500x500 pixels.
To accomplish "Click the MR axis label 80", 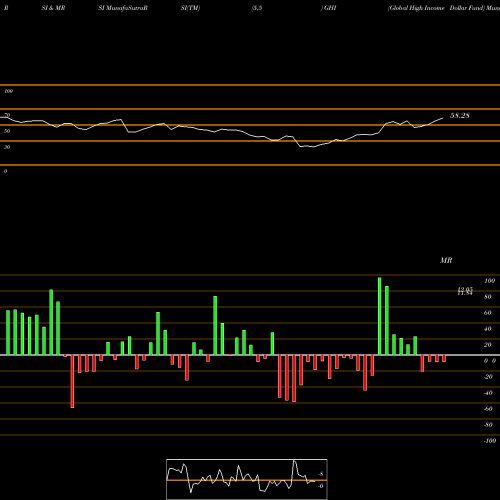I will 488,297.
